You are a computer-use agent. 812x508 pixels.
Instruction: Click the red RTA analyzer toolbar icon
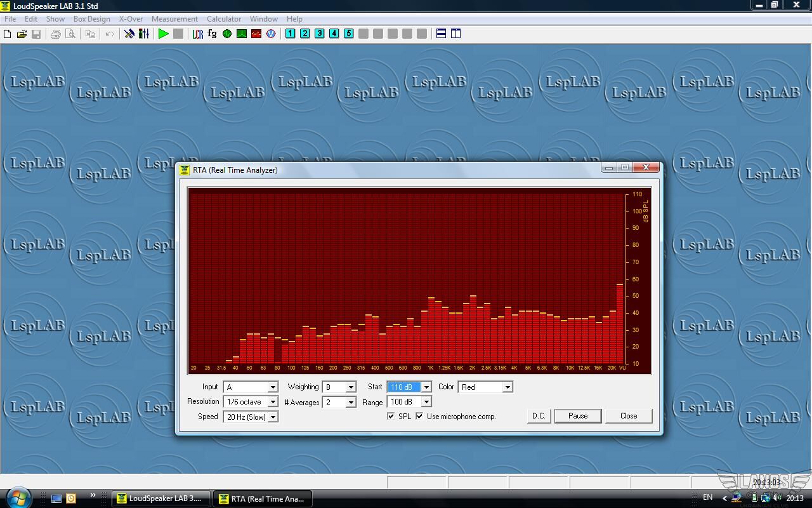click(x=256, y=34)
